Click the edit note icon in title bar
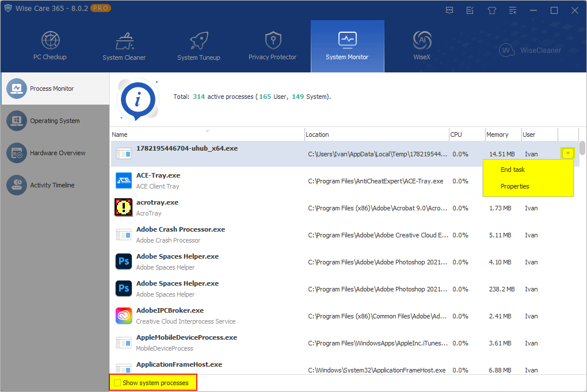587x392 pixels. click(470, 10)
